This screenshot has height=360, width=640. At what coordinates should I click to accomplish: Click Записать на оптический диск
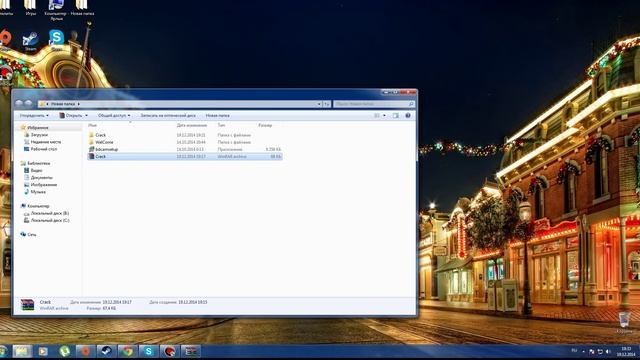tap(168, 116)
